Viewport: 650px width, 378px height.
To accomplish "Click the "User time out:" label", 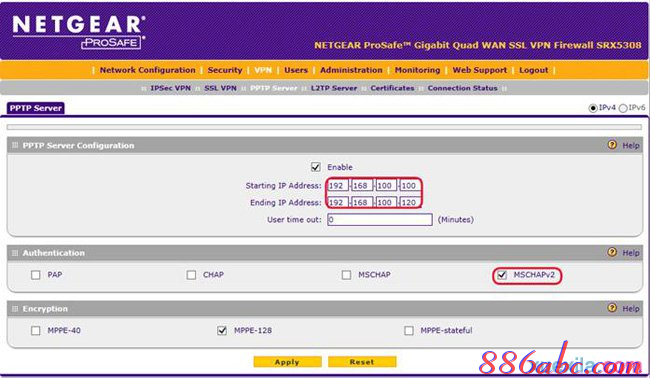I will coord(294,220).
